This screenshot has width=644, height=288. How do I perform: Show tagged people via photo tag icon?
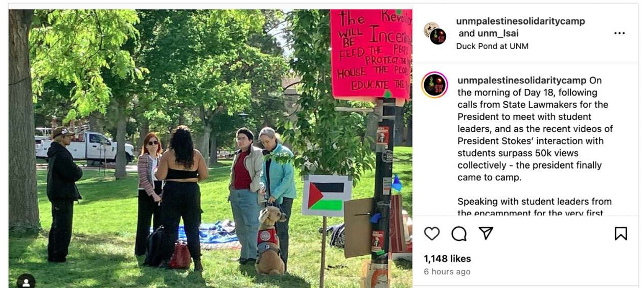click(x=26, y=281)
